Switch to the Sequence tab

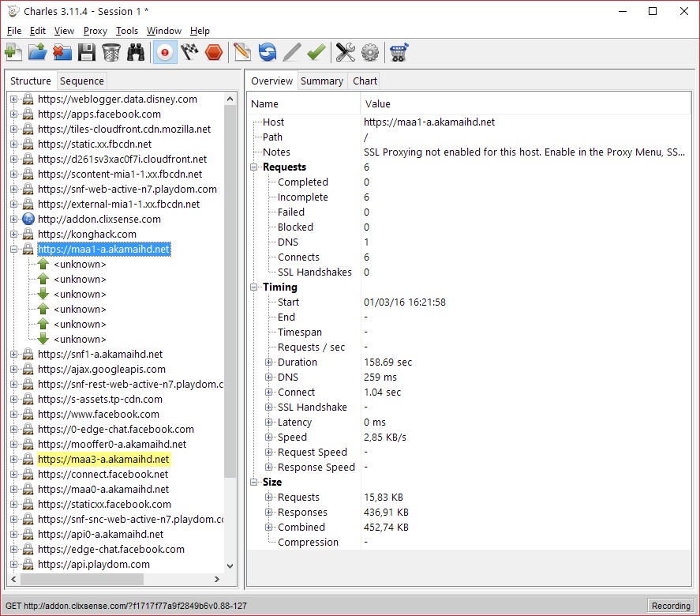[81, 81]
